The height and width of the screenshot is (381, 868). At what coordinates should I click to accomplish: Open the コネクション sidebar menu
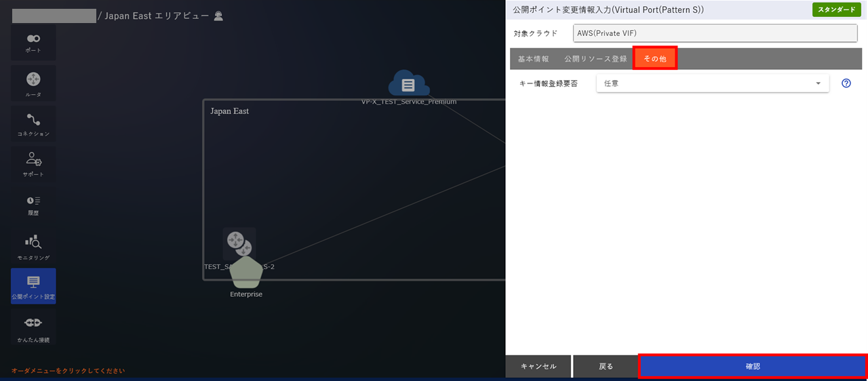pyautogui.click(x=33, y=125)
